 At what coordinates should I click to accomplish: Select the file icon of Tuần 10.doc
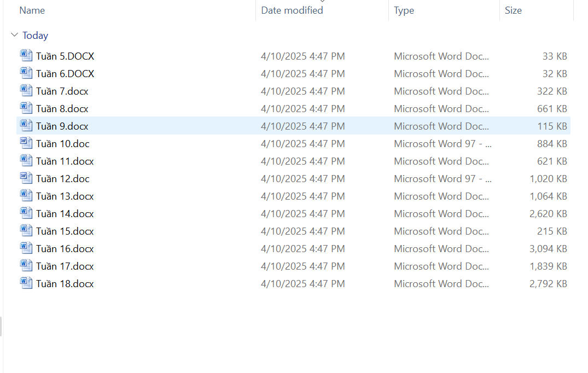[x=26, y=143]
